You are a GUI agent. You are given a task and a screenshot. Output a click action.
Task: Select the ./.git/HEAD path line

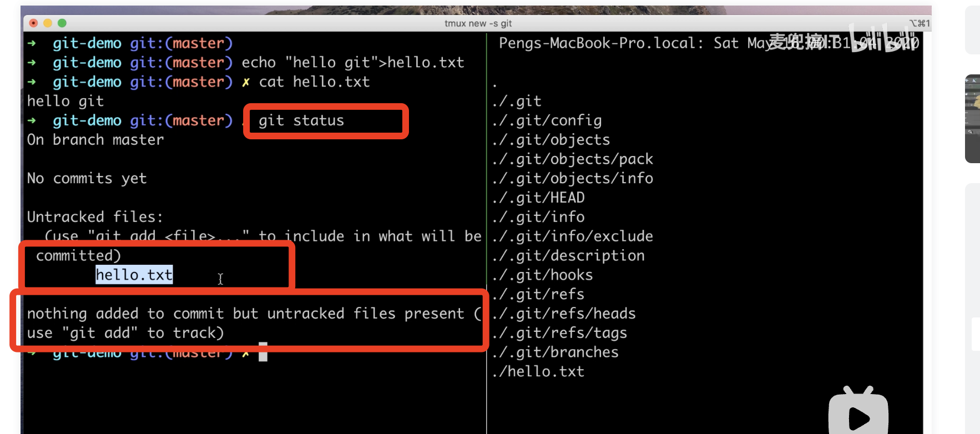coord(539,198)
